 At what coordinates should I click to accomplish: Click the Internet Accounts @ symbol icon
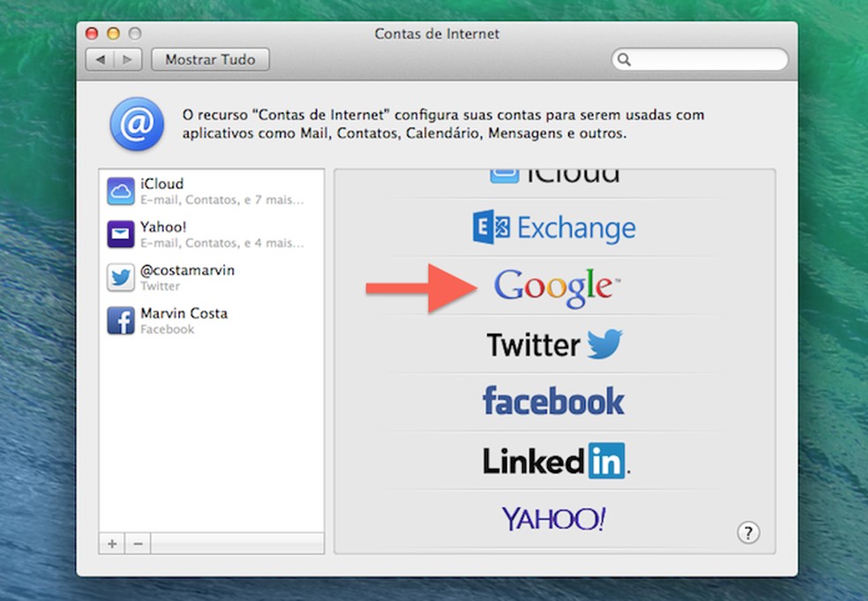pyautogui.click(x=136, y=124)
